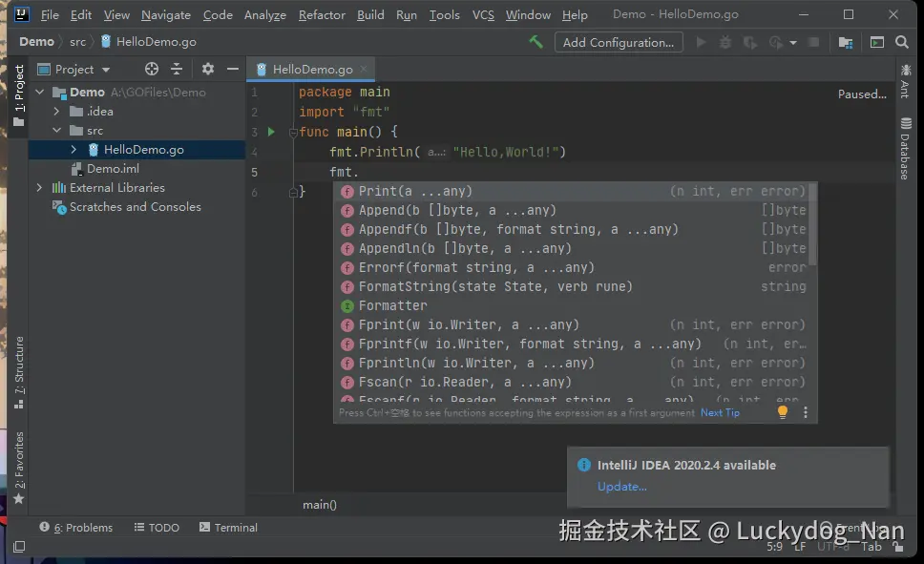This screenshot has height=564, width=924.
Task: Expand the .idea folder
Action: coord(56,111)
